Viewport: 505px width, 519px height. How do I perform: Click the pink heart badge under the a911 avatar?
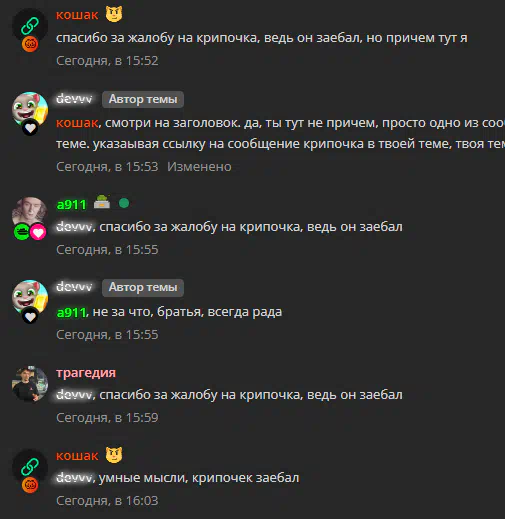[38, 232]
